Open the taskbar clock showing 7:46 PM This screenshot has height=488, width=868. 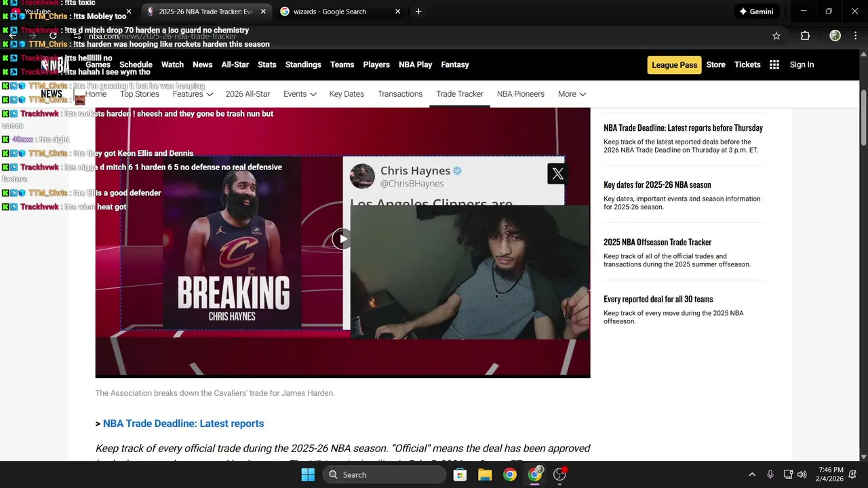click(x=831, y=474)
